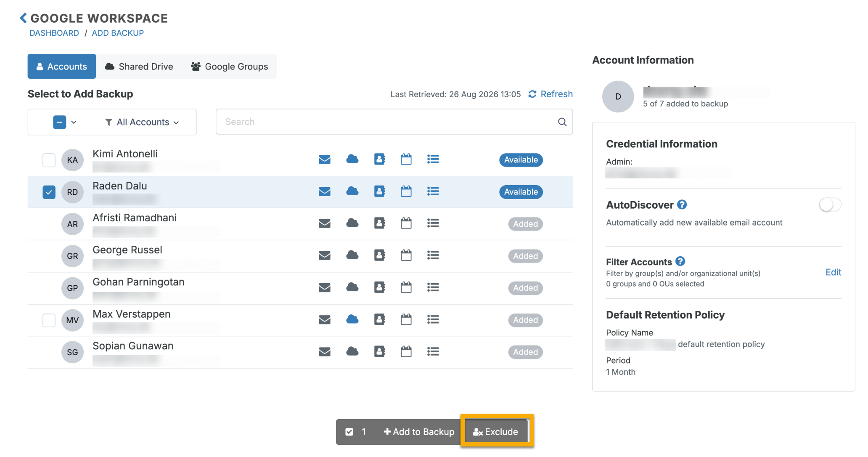
Task: Open the All Accounts filter dropdown
Action: coord(142,122)
